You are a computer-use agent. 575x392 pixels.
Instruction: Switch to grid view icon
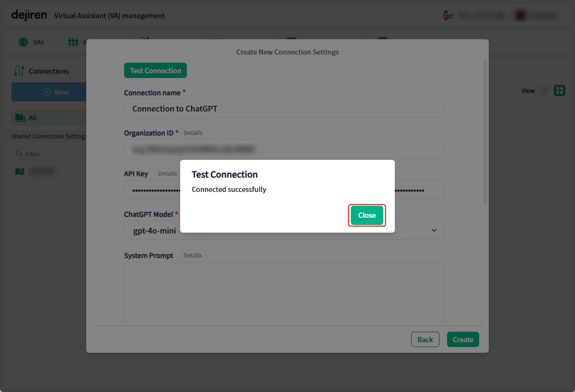(x=560, y=90)
